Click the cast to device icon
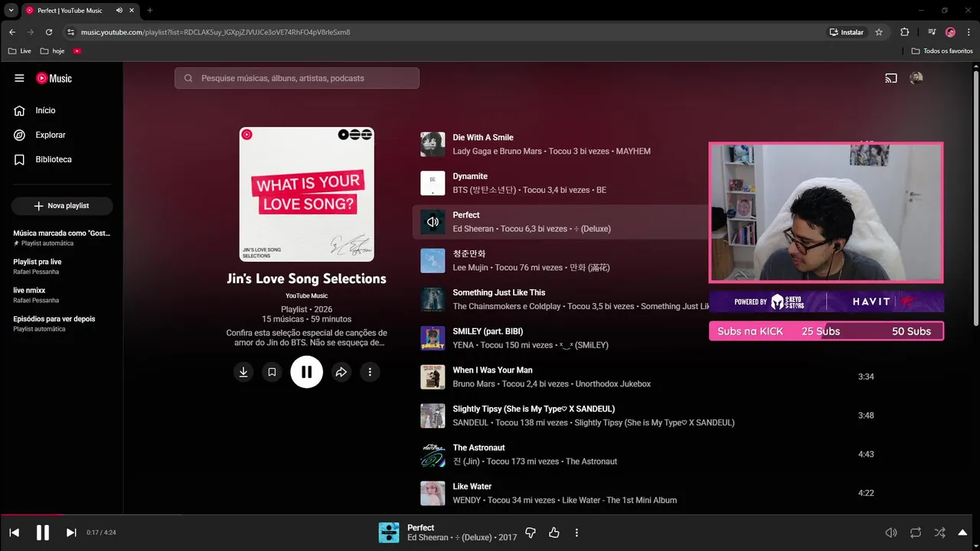The height and width of the screenshot is (551, 980). point(891,78)
